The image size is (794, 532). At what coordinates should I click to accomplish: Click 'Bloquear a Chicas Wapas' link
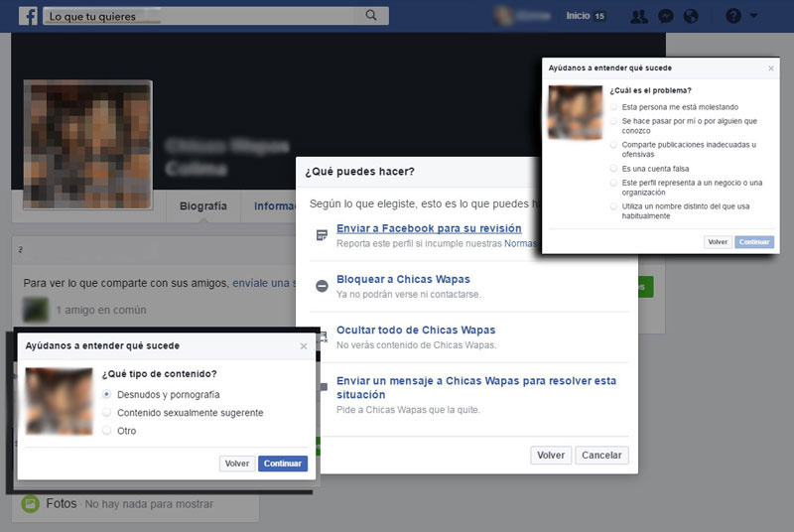pyautogui.click(x=403, y=279)
